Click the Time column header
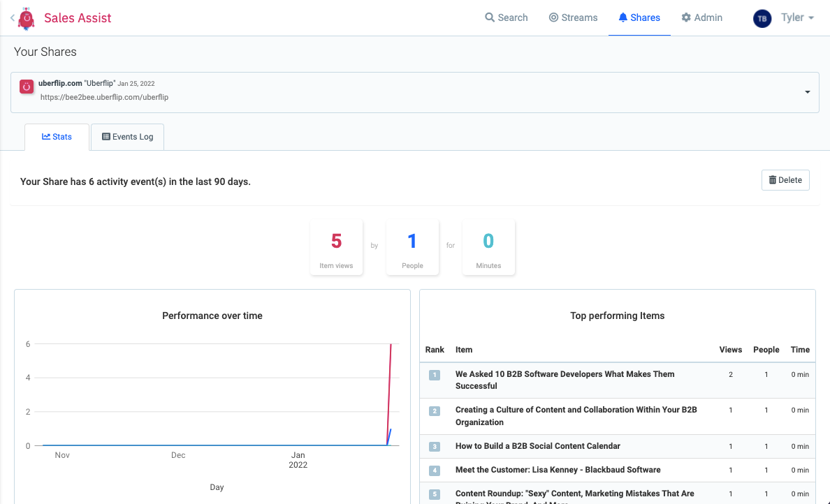Screen dimensions: 830x504 (800, 350)
